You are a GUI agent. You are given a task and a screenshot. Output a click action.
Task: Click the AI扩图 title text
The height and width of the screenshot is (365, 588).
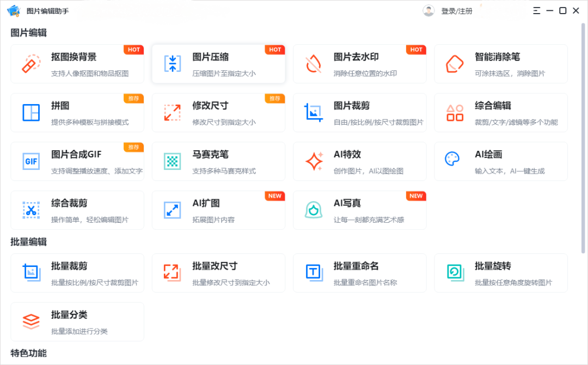206,203
